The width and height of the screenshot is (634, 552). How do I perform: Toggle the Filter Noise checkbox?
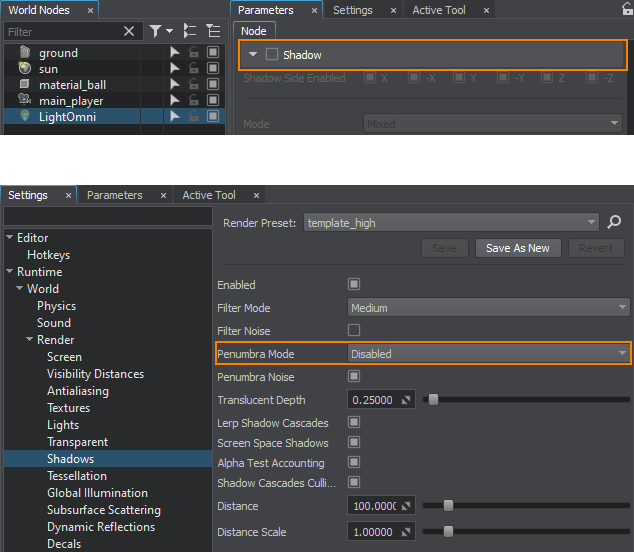click(x=354, y=331)
